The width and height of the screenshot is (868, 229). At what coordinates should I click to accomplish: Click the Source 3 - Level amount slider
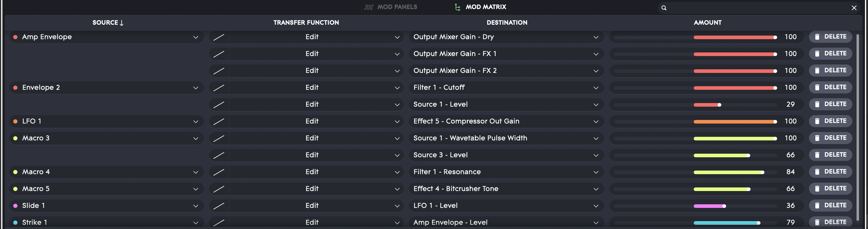coord(695,155)
